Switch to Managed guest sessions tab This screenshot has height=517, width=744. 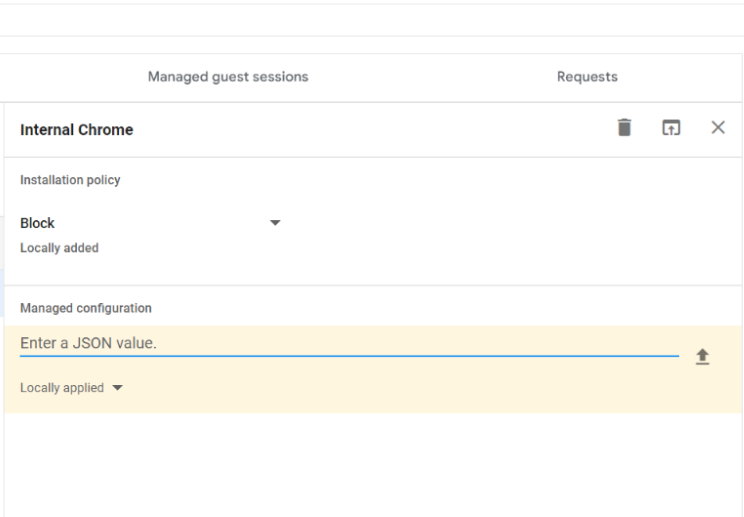228,77
